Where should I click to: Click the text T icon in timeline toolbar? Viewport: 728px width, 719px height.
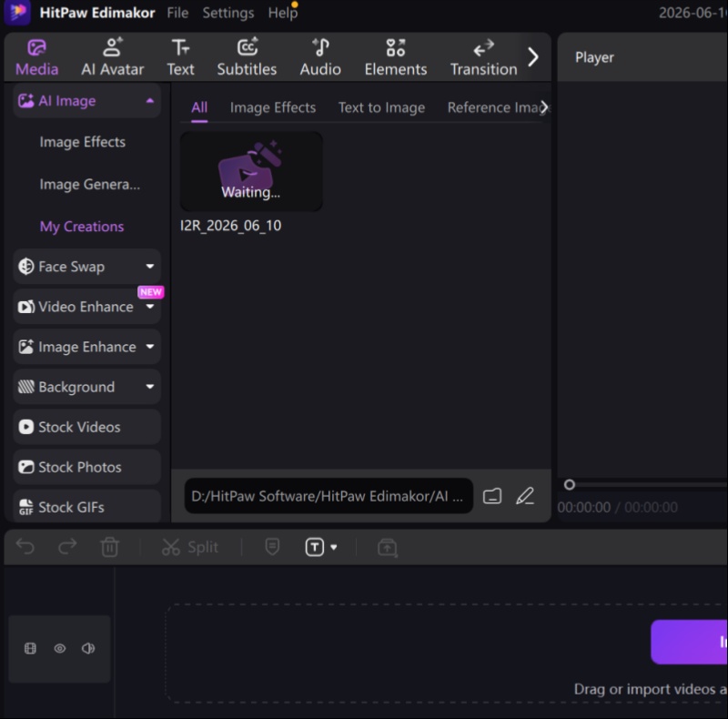(x=314, y=547)
